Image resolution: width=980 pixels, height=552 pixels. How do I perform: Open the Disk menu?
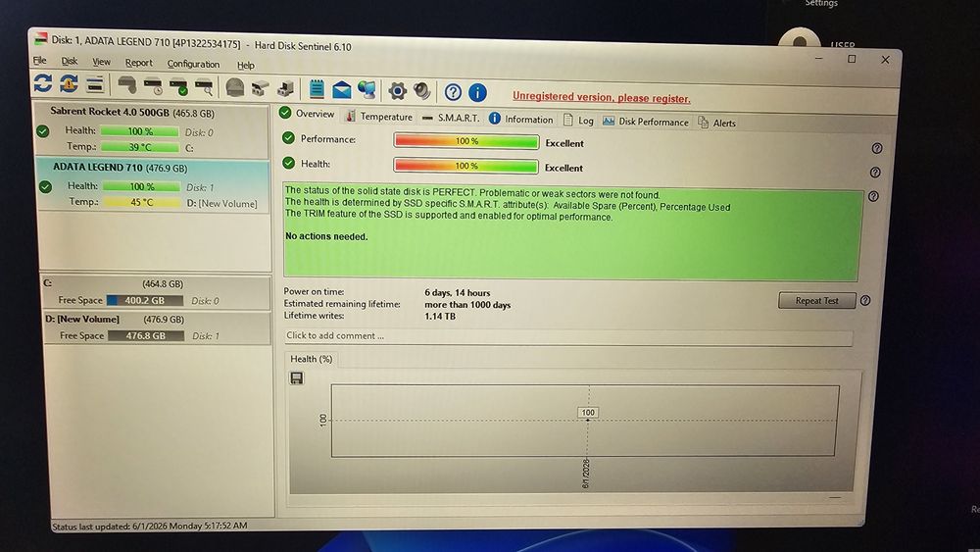click(70, 61)
